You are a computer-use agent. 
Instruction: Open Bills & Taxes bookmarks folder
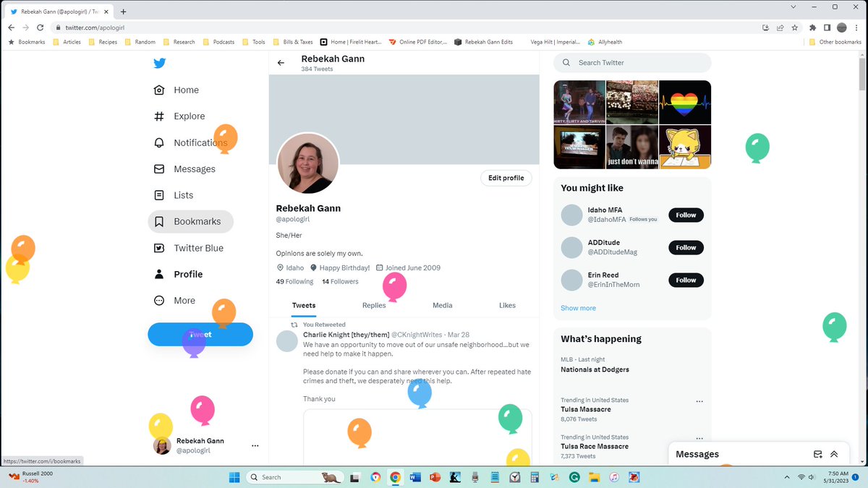pos(293,42)
